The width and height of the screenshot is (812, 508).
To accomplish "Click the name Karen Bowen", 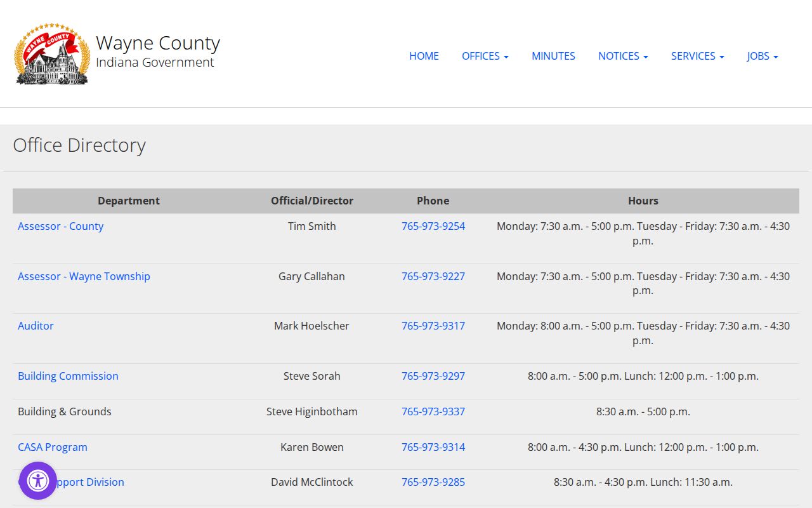I will (x=312, y=447).
